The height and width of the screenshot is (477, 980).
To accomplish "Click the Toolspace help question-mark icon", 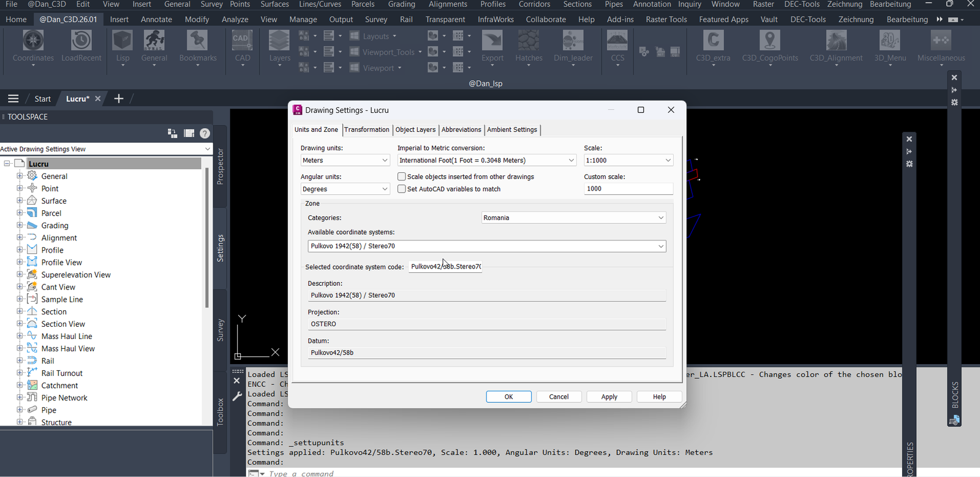I will [205, 133].
